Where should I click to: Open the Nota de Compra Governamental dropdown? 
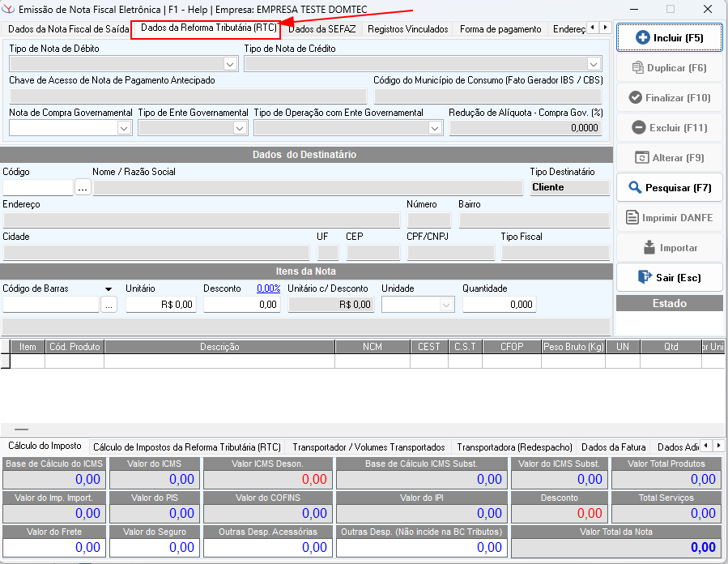pyautogui.click(x=124, y=128)
